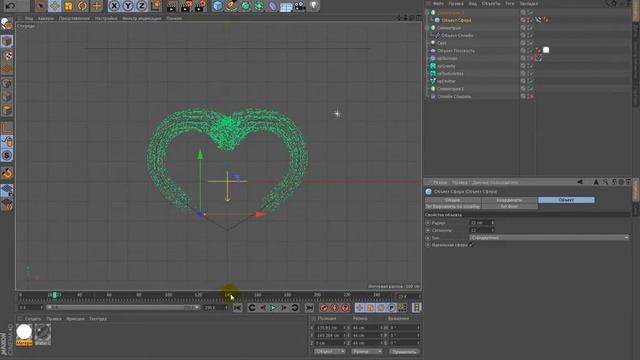Select the xpGravity object
The width and height of the screenshot is (640, 360).
(x=446, y=66)
